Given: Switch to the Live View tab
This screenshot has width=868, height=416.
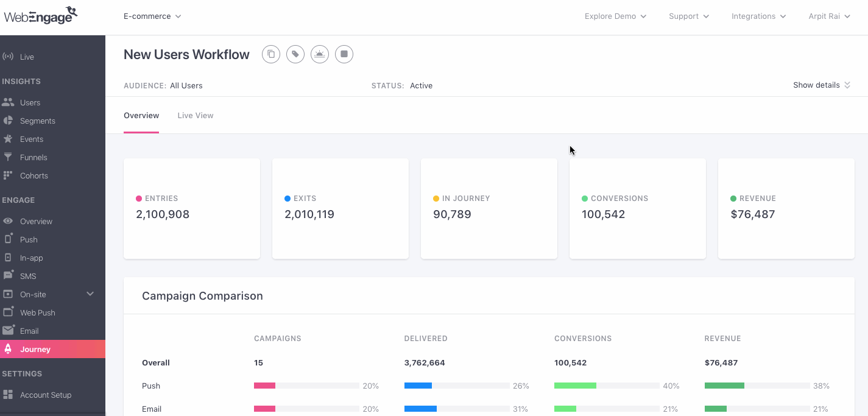Looking at the screenshot, I should 196,116.
